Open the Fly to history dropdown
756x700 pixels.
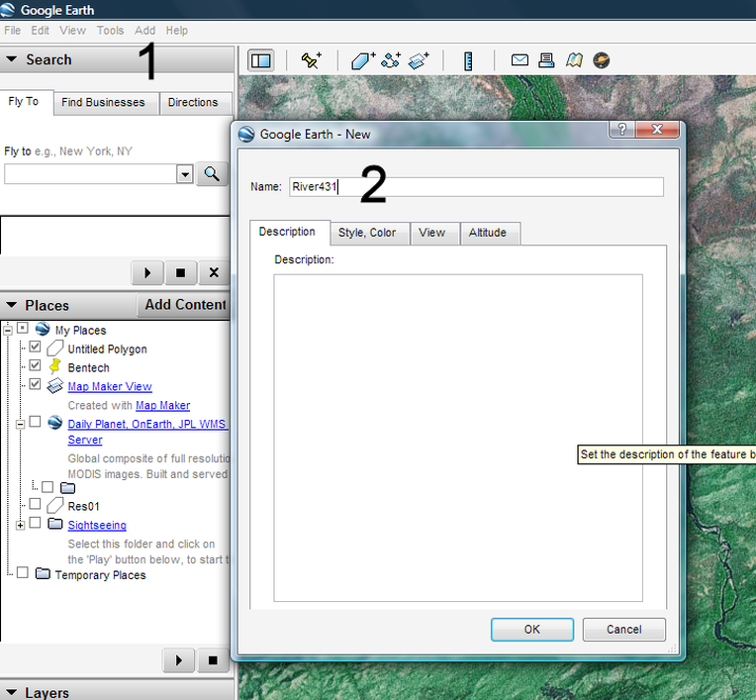(x=185, y=174)
